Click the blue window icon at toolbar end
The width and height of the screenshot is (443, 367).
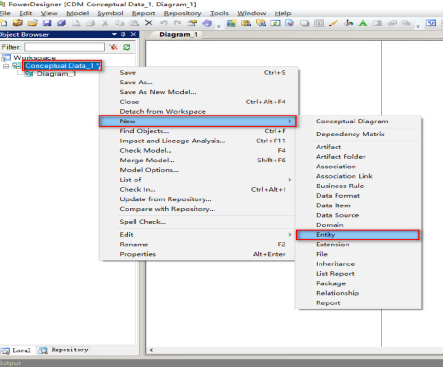(x=431, y=23)
